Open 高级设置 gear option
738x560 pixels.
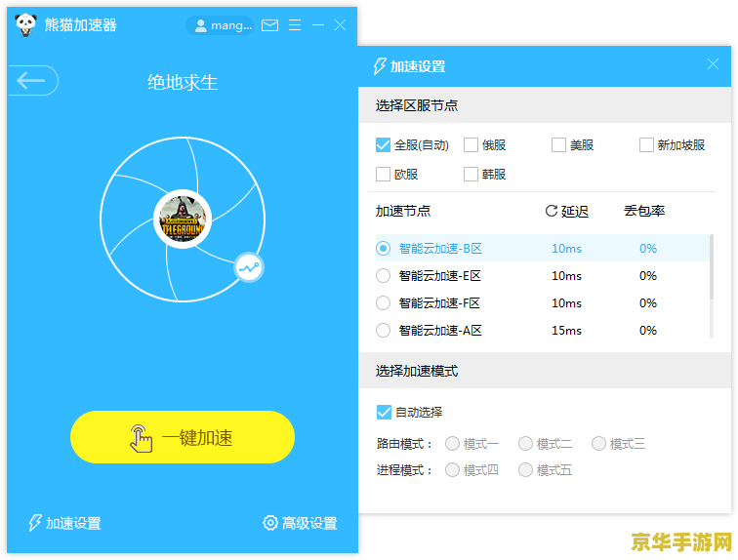pyautogui.click(x=300, y=523)
